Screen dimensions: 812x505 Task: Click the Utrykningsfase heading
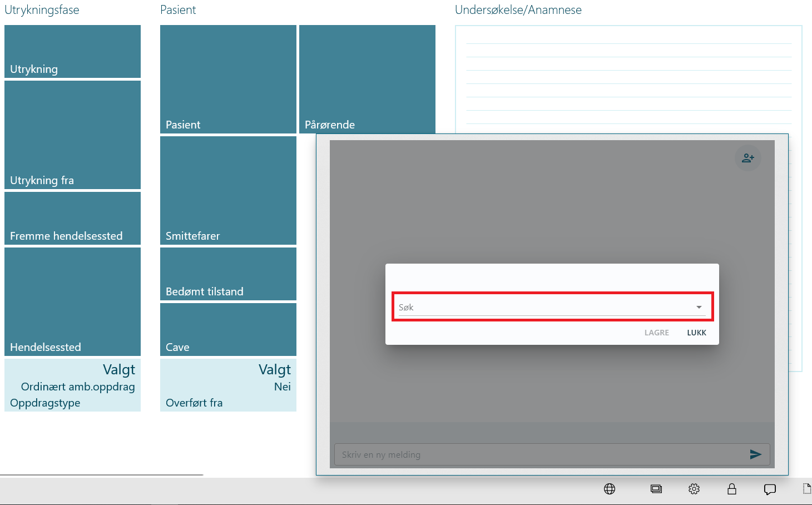point(42,10)
